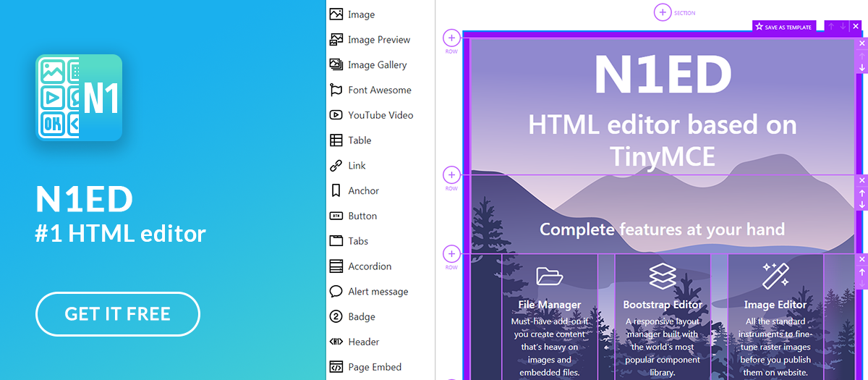Select the Font Awesome label
Screen dimensions: 868x380
(380, 90)
